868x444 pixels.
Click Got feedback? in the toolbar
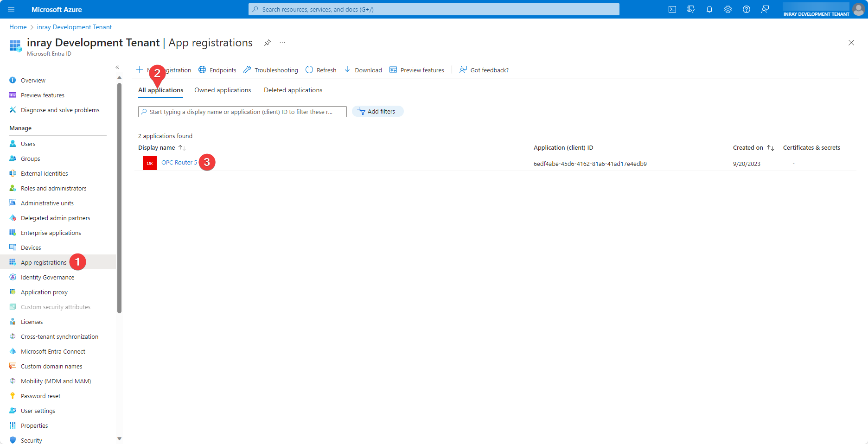(x=484, y=70)
